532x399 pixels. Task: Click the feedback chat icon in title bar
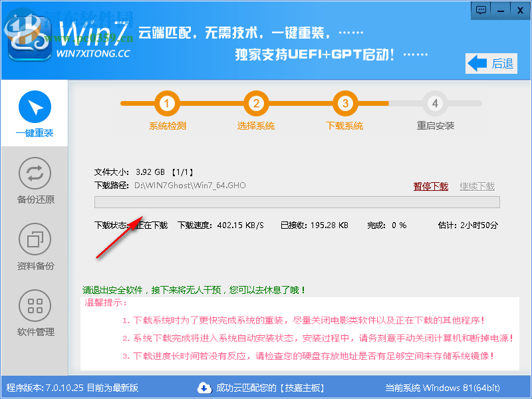point(481,10)
